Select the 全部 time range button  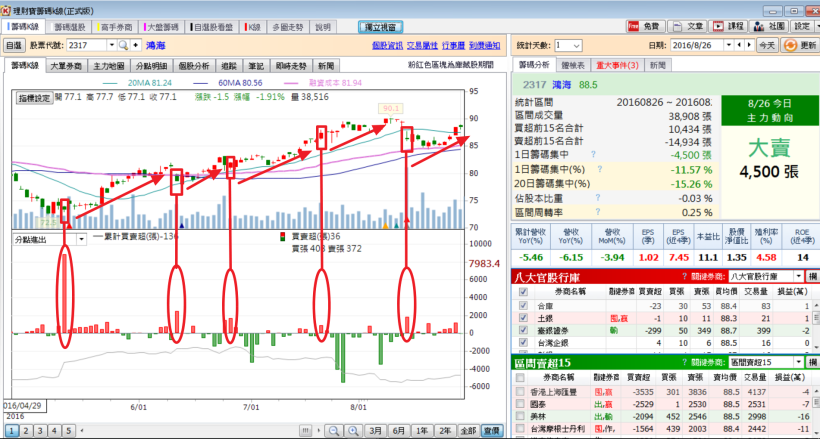(468, 431)
